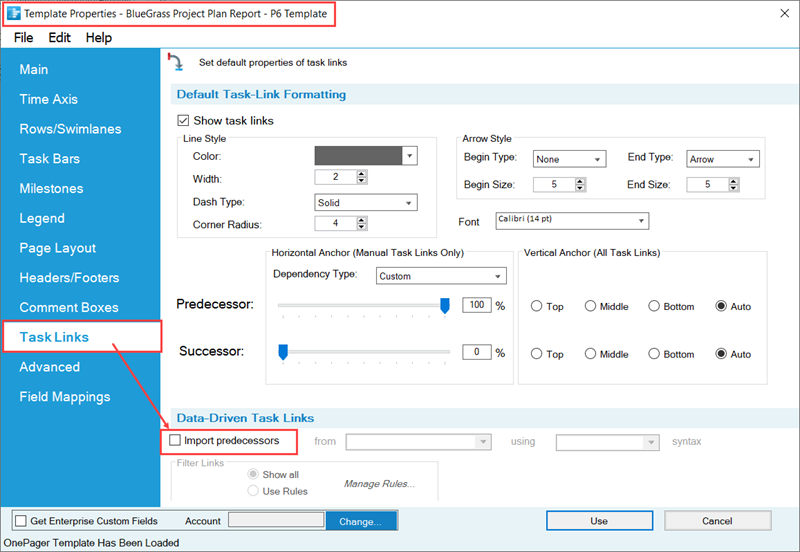Click the Manage Rules... link

379,484
